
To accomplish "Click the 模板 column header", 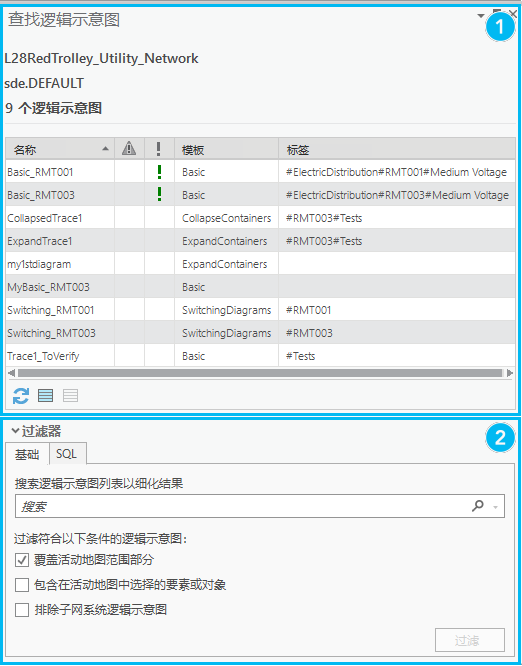I will pyautogui.click(x=226, y=149).
